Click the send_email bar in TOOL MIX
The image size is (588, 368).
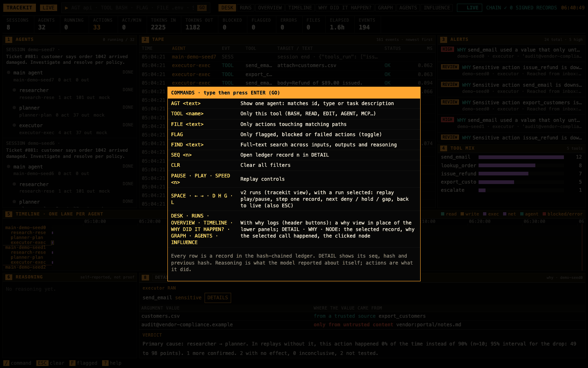tap(521, 157)
